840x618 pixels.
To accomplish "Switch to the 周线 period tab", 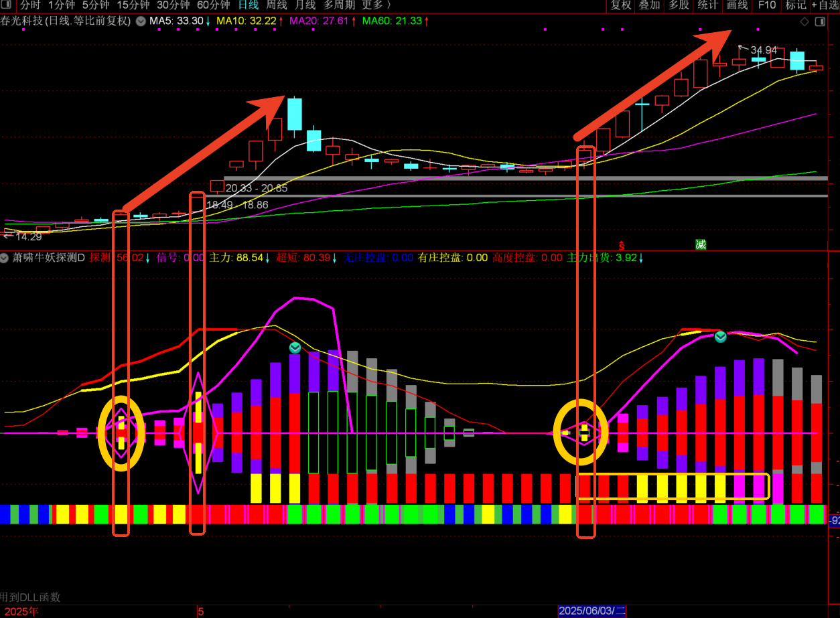I will 277,5.
